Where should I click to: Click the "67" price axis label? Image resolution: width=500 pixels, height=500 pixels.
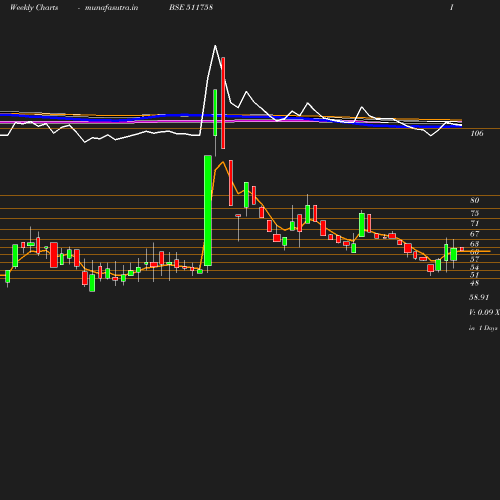pyautogui.click(x=475, y=234)
